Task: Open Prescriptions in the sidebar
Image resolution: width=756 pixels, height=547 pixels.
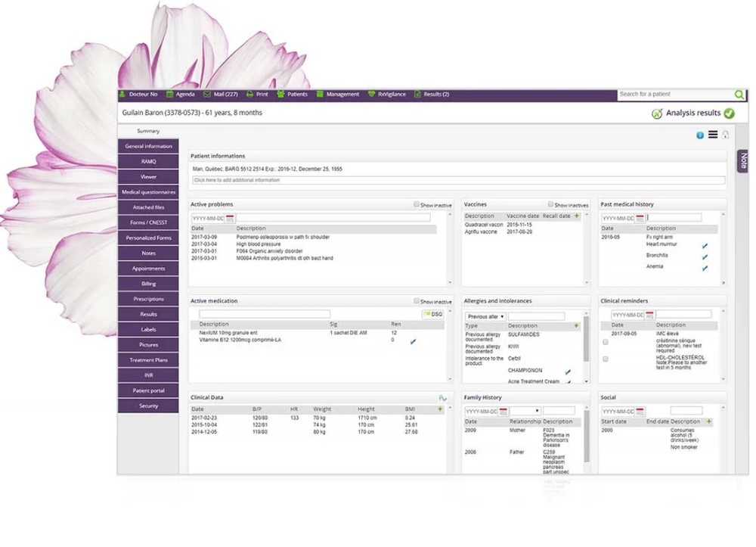Action: click(148, 299)
